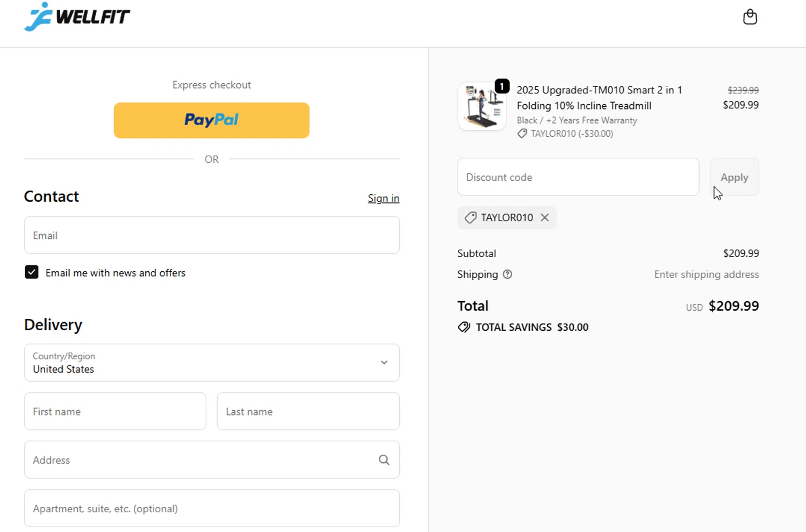Click the Delivery heading
This screenshot has height=532, width=806.
click(x=53, y=325)
